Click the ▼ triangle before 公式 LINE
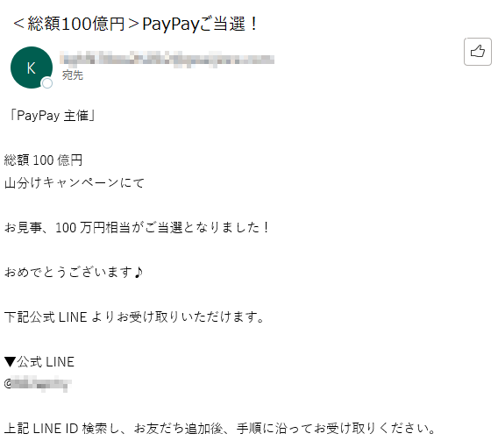498x448 pixels. [10, 361]
